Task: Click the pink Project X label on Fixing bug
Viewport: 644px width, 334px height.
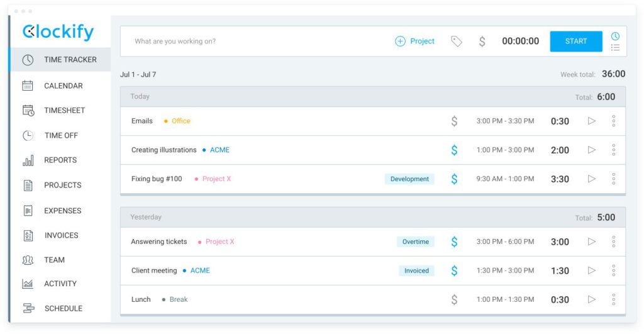Action: click(216, 179)
